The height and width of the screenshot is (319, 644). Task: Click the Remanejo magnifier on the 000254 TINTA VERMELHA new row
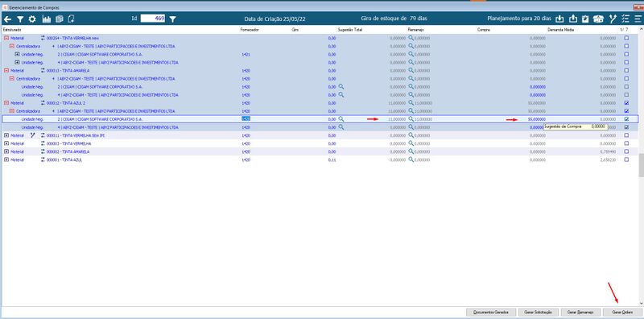click(x=411, y=38)
